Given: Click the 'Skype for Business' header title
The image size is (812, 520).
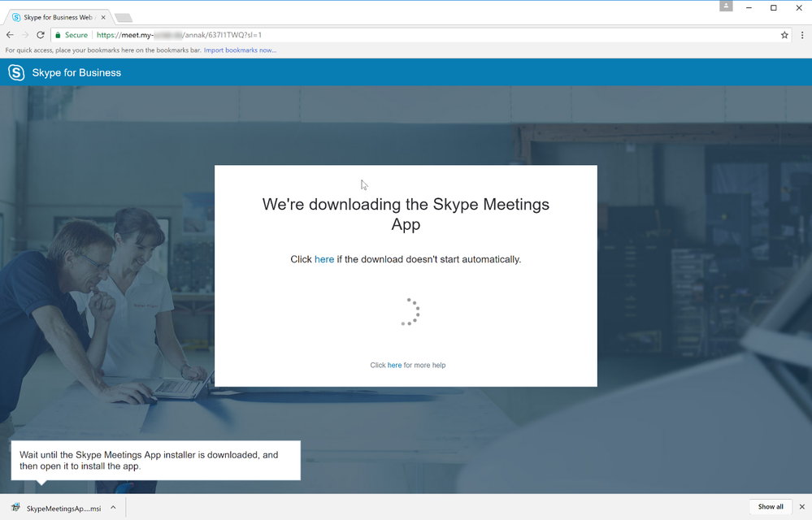Looking at the screenshot, I should click(76, 73).
